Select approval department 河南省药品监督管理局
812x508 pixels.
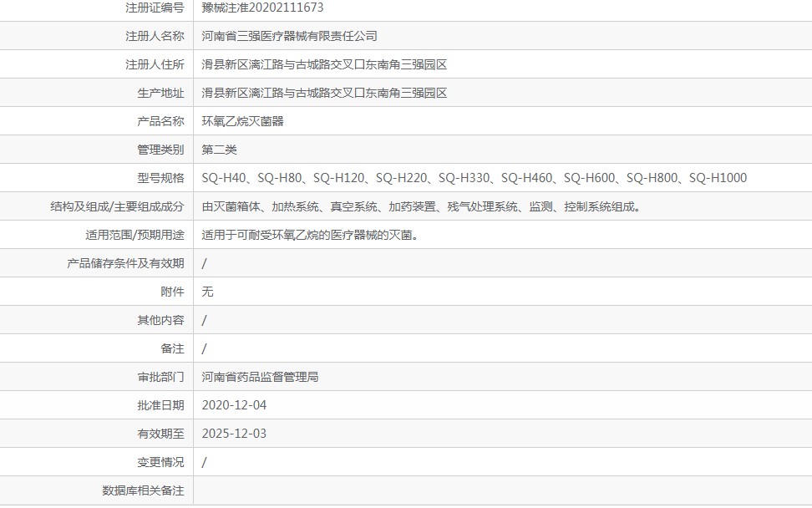[x=269, y=376]
